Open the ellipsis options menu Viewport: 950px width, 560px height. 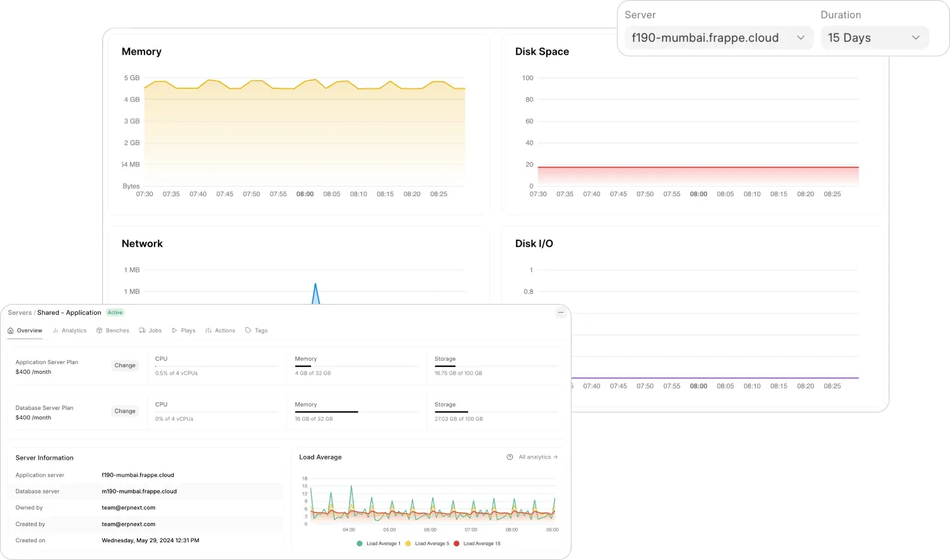(x=561, y=312)
